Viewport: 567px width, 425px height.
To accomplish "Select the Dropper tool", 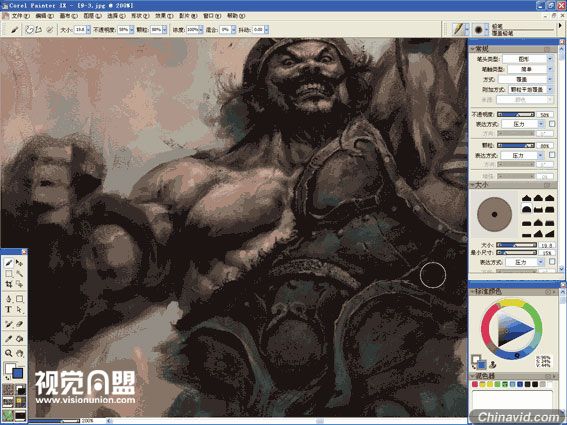I will 9,339.
